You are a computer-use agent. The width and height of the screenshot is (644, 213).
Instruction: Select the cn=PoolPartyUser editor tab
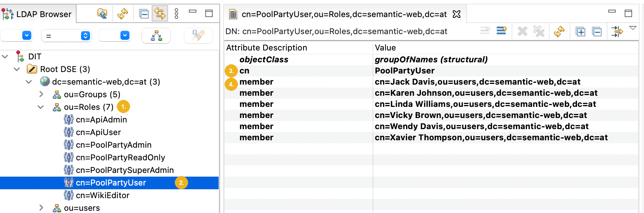(344, 14)
